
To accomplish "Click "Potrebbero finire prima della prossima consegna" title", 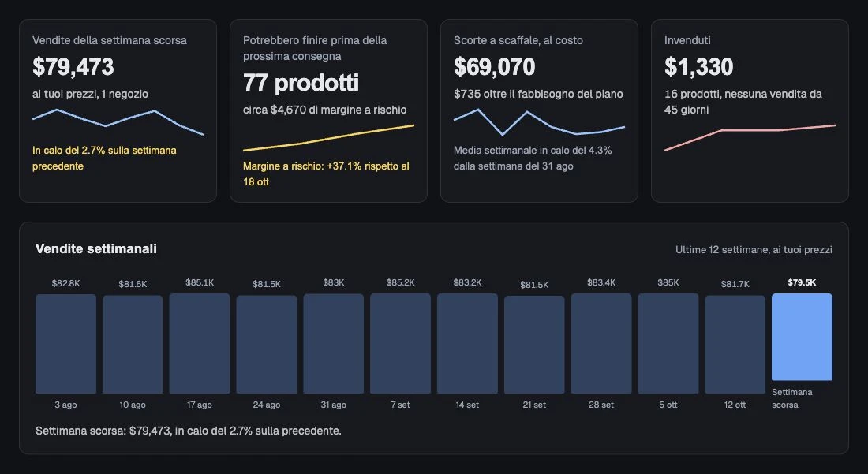I will [x=315, y=48].
